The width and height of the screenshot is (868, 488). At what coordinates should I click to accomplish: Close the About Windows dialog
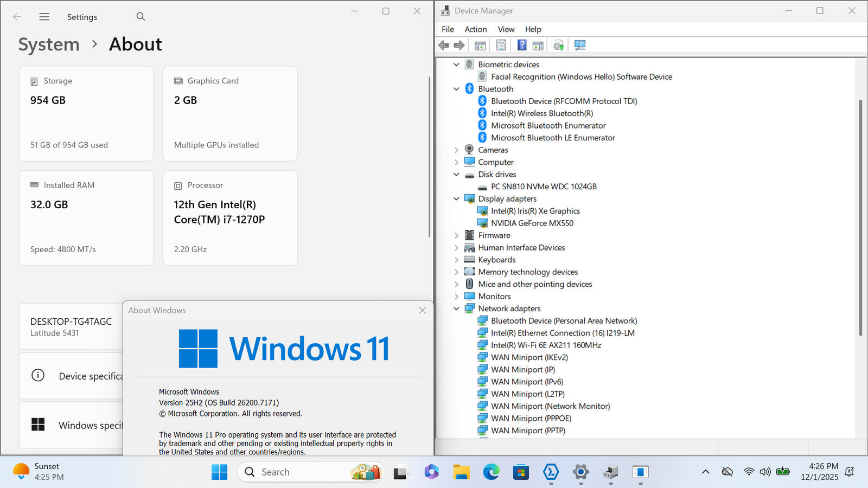coord(422,310)
